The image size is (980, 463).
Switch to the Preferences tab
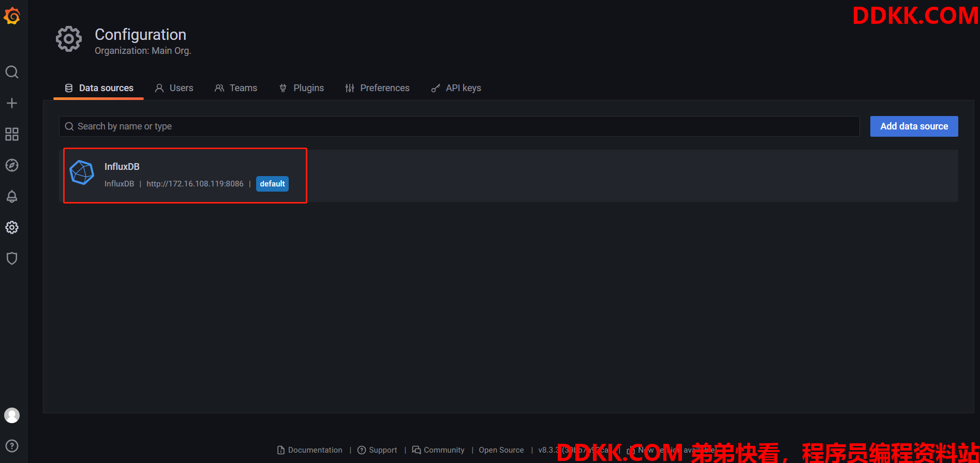(377, 88)
